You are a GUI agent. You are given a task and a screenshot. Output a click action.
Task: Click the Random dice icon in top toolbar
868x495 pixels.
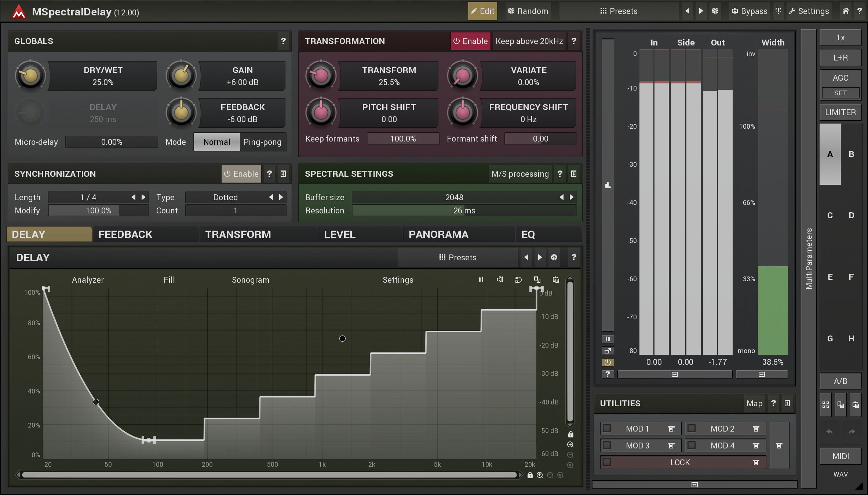tap(511, 11)
